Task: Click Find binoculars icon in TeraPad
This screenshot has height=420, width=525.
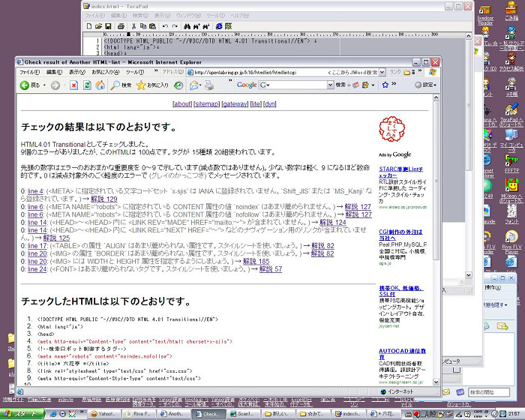Action: (187, 26)
